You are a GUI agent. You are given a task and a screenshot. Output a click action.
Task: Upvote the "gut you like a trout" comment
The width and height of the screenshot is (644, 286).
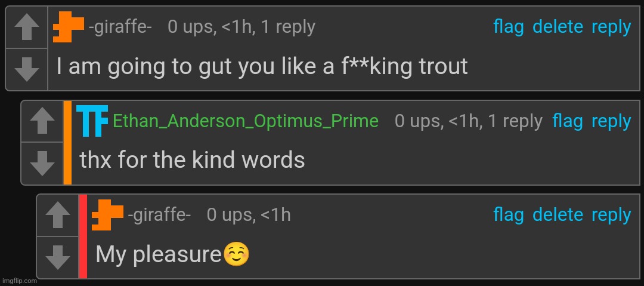click(26, 28)
